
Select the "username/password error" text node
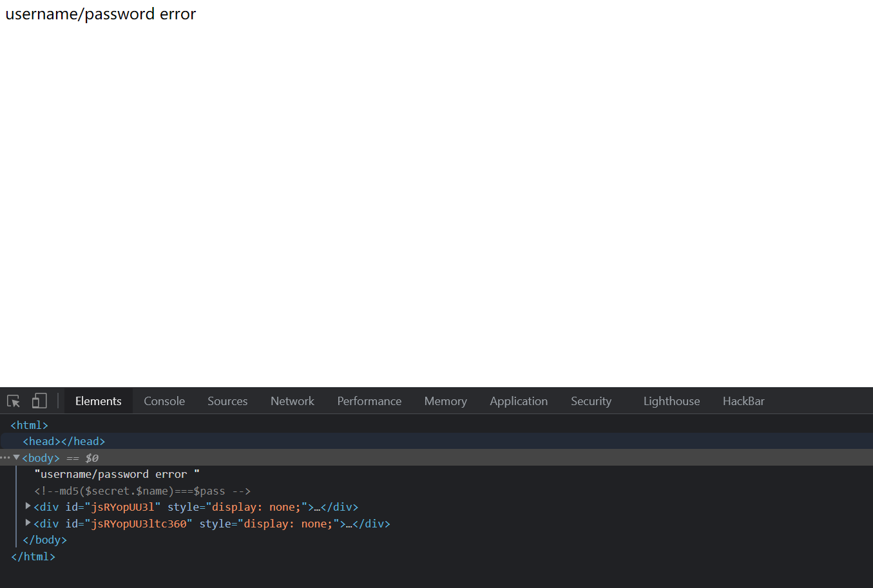(x=117, y=474)
